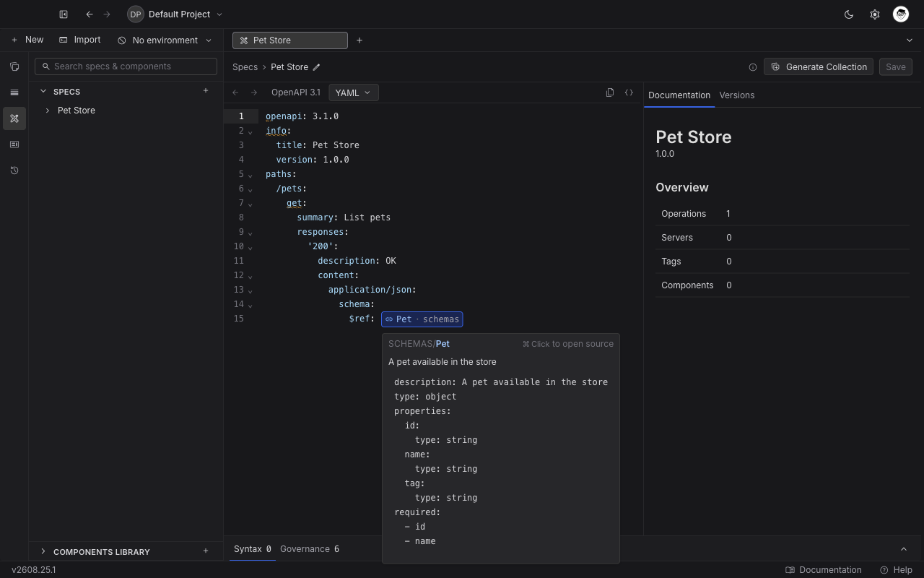Go forward with the top navigation arrow
Viewport: 924px width, 578px height.
point(107,14)
